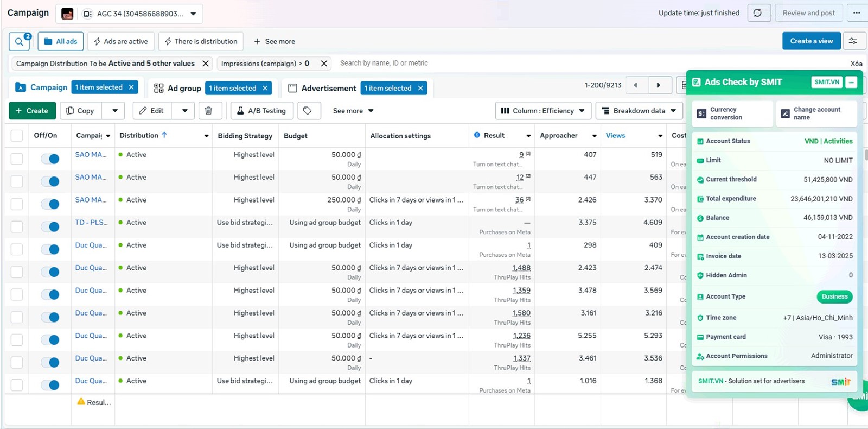868x429 pixels.
Task: Click Create a view button
Action: pyautogui.click(x=812, y=41)
